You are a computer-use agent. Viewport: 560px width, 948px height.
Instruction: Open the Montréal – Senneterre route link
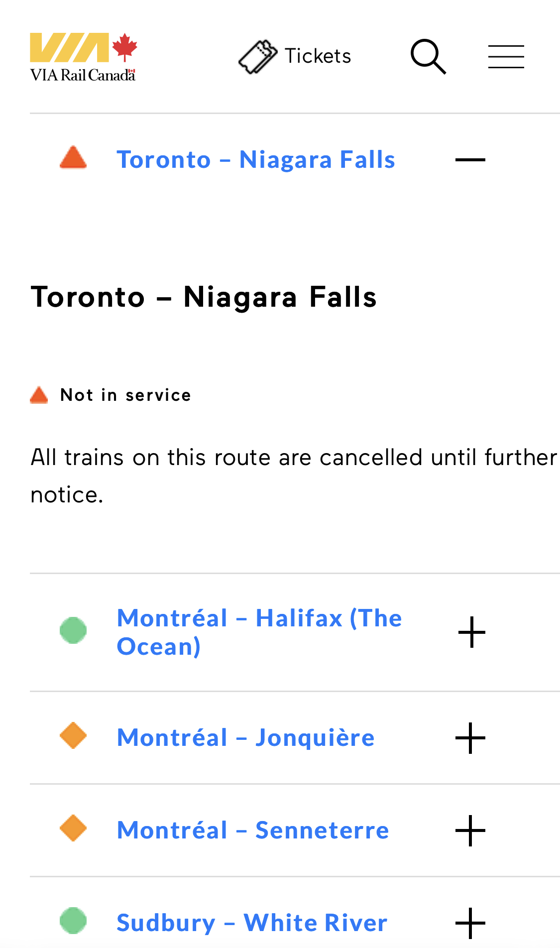click(253, 830)
